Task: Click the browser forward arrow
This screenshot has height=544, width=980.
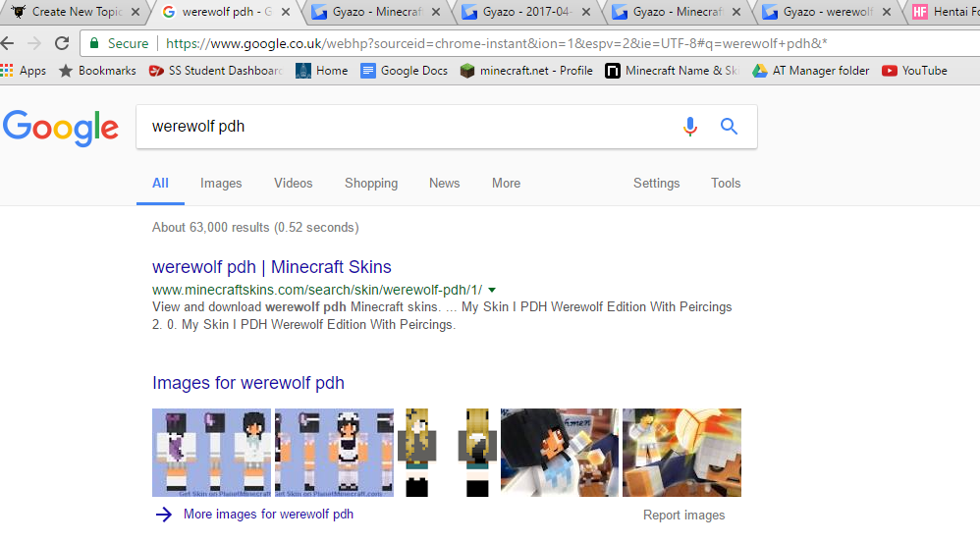Action: click(x=34, y=43)
